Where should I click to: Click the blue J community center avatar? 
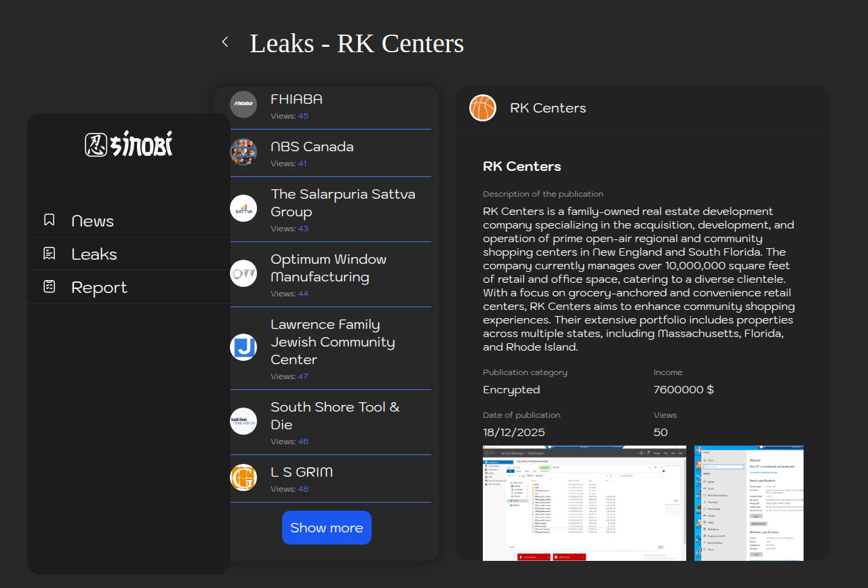243,347
